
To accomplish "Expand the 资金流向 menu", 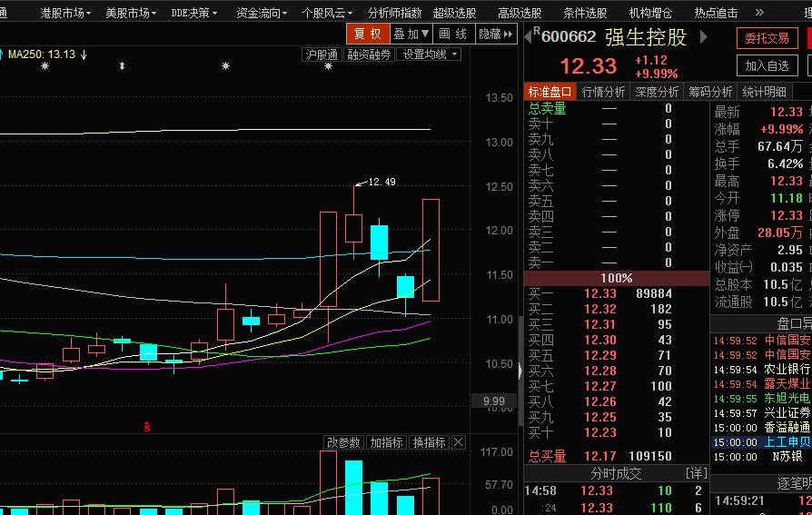I will click(262, 13).
